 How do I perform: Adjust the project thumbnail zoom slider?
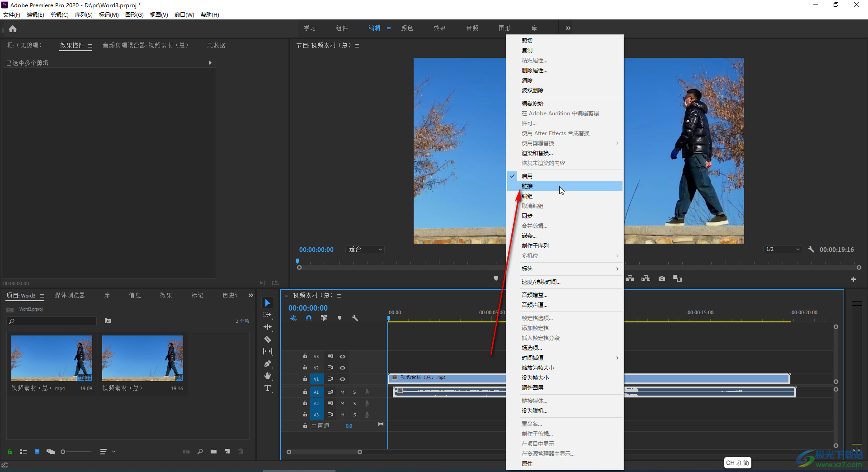(x=63, y=451)
